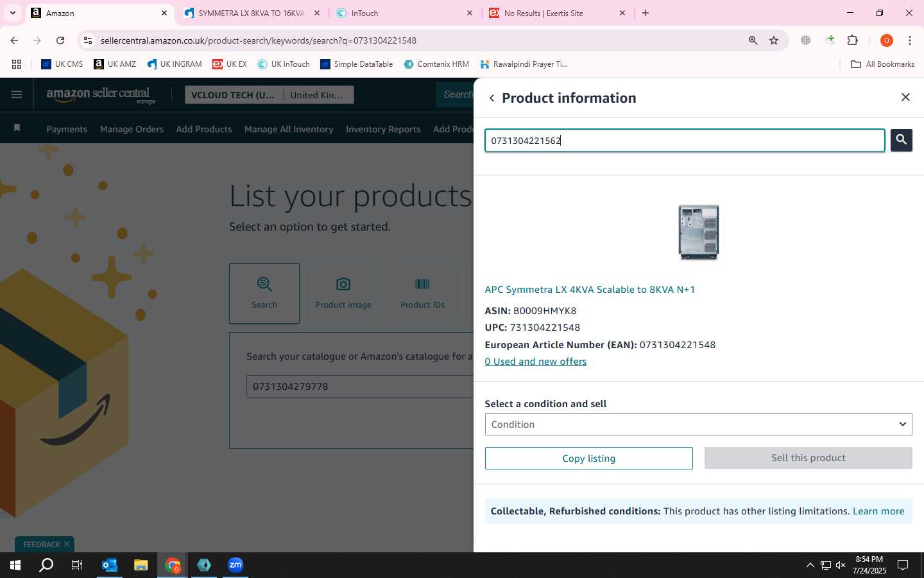Screen dimensions: 924x578
Task: Open the Extensions puzzle icon
Action: point(853,40)
